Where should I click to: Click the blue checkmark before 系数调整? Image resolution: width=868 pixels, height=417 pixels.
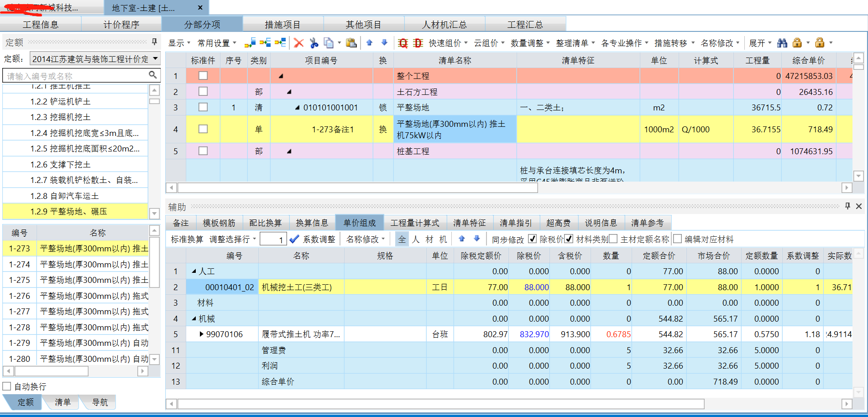coord(294,239)
